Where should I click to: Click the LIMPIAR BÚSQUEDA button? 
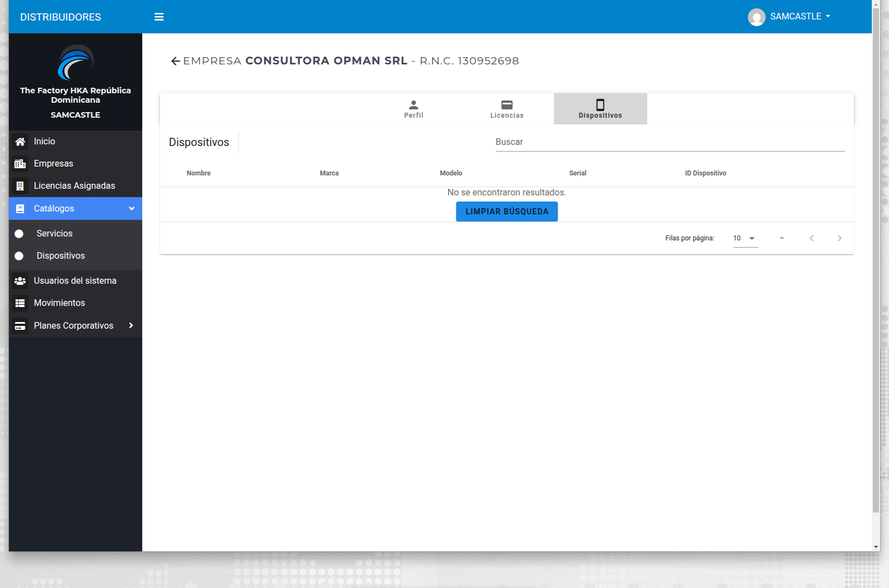tap(507, 212)
